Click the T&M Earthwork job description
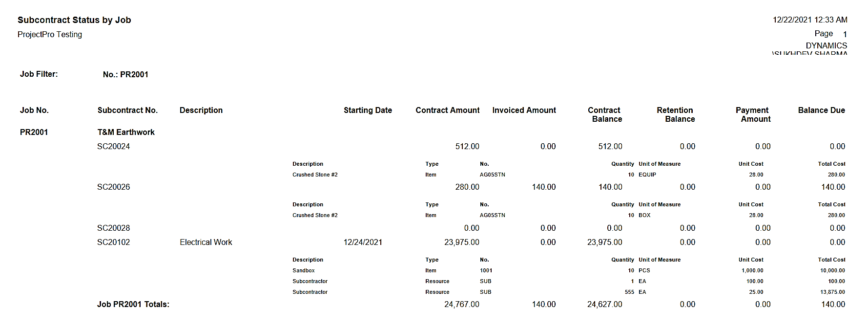Viewport: 868px width, 330px height. point(126,132)
